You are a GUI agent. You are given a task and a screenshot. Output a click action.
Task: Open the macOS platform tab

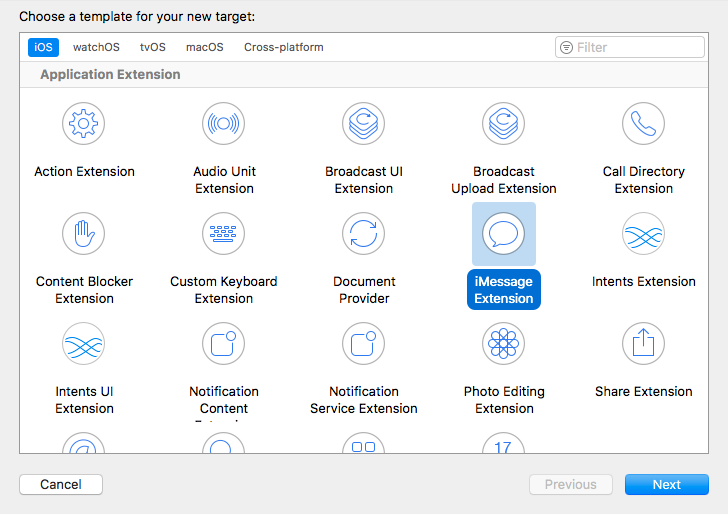point(205,47)
